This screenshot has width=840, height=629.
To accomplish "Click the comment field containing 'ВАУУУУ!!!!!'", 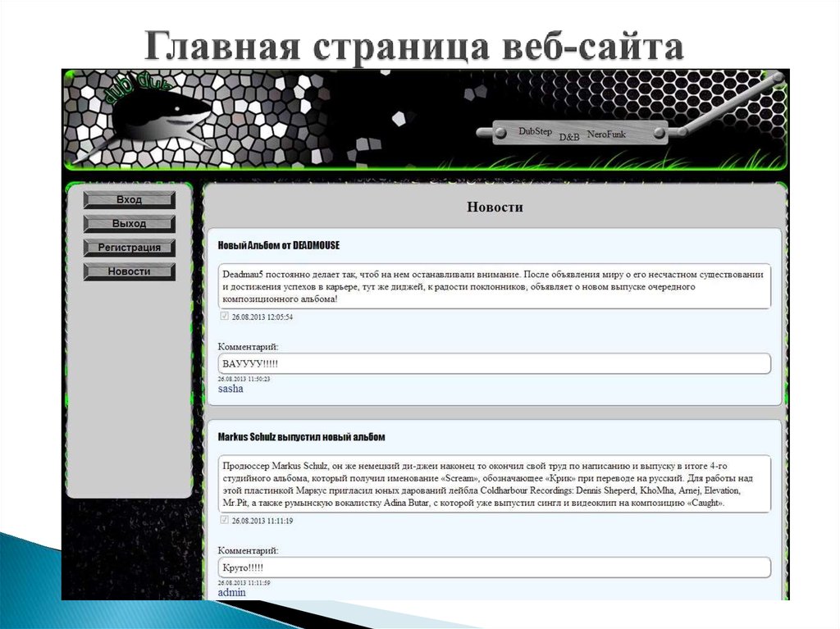I will [x=492, y=362].
